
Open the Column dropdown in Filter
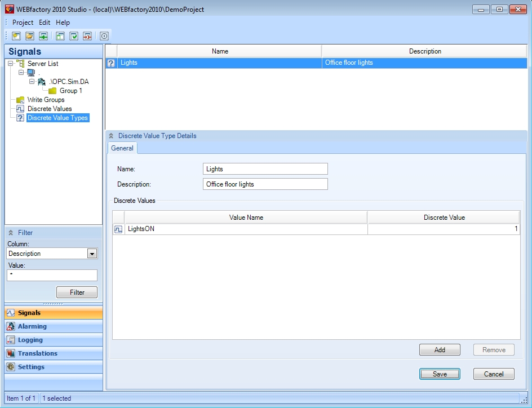[x=92, y=254]
